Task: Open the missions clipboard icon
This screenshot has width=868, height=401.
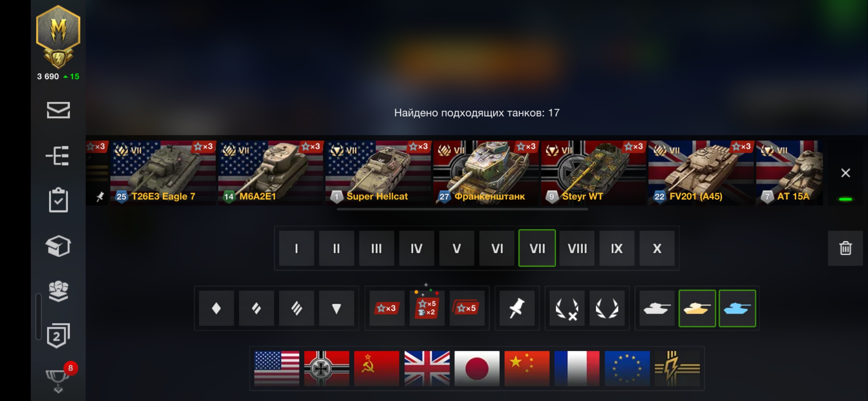Action: coord(58,200)
